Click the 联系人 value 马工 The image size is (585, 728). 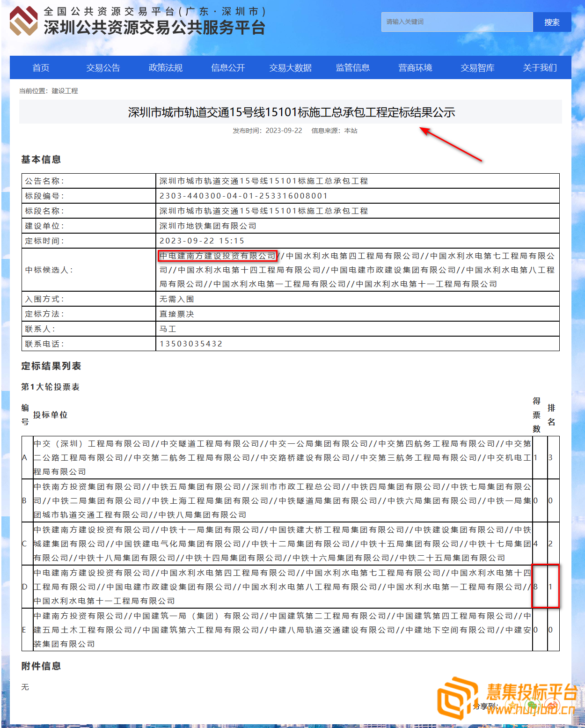tap(168, 329)
